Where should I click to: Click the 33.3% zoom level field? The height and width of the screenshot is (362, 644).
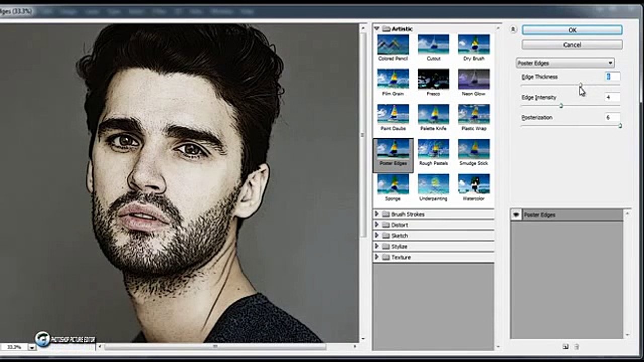(x=14, y=347)
